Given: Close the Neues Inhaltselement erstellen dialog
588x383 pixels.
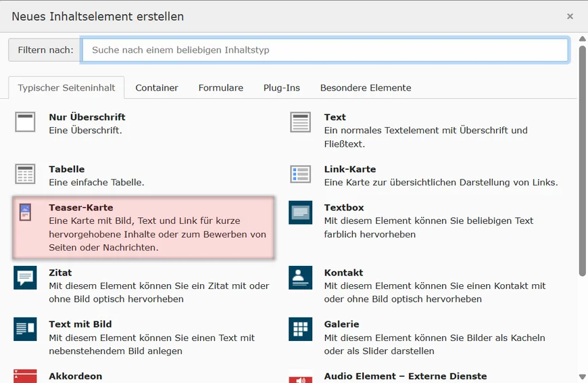Looking at the screenshot, I should pos(570,16).
